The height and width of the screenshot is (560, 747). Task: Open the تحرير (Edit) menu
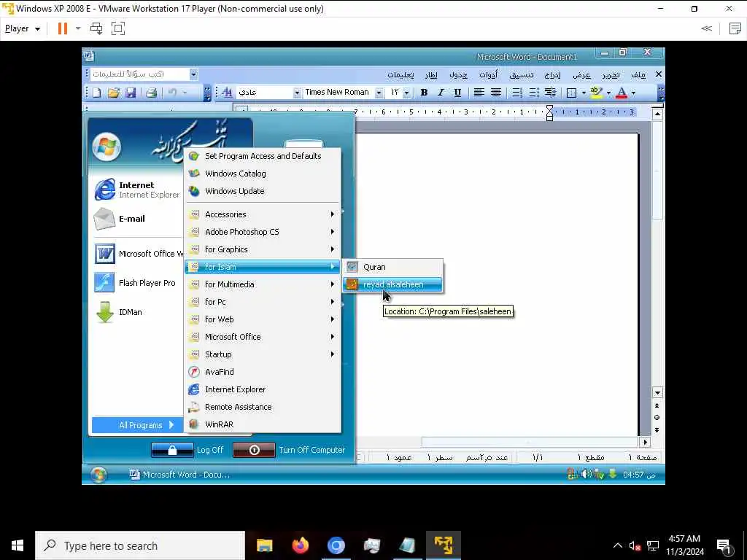(611, 75)
